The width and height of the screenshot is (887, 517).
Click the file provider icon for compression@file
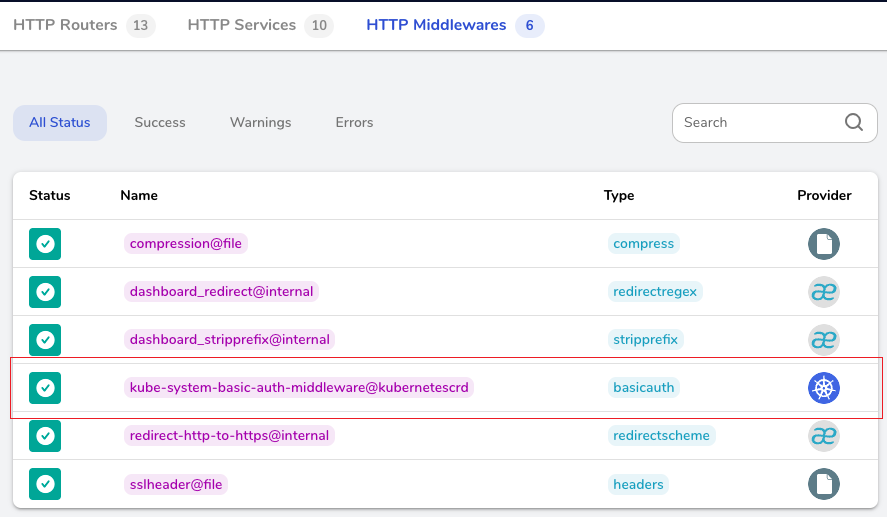pyautogui.click(x=824, y=244)
